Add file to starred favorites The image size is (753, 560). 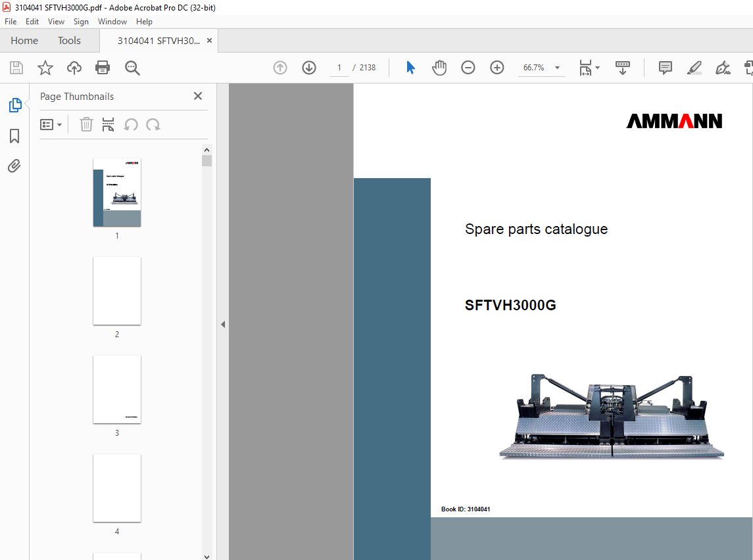point(45,68)
